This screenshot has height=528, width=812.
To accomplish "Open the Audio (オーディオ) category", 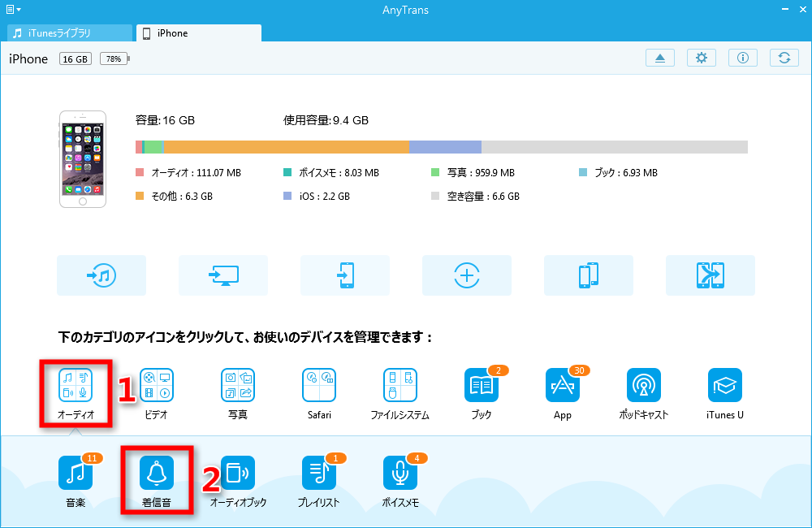I will (x=76, y=385).
